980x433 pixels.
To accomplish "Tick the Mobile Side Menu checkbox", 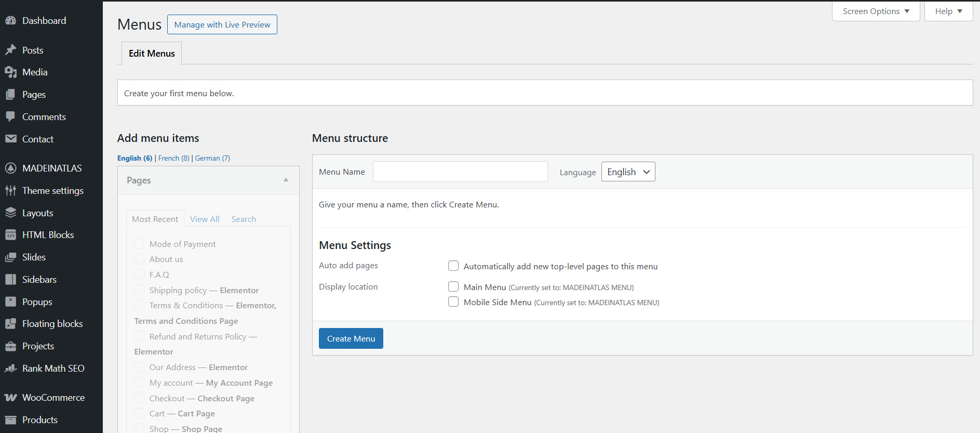I will 453,302.
